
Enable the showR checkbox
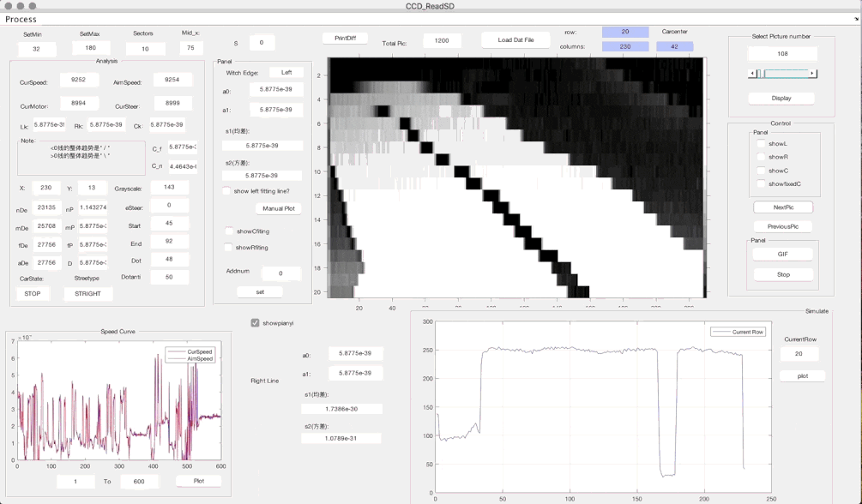click(x=761, y=157)
